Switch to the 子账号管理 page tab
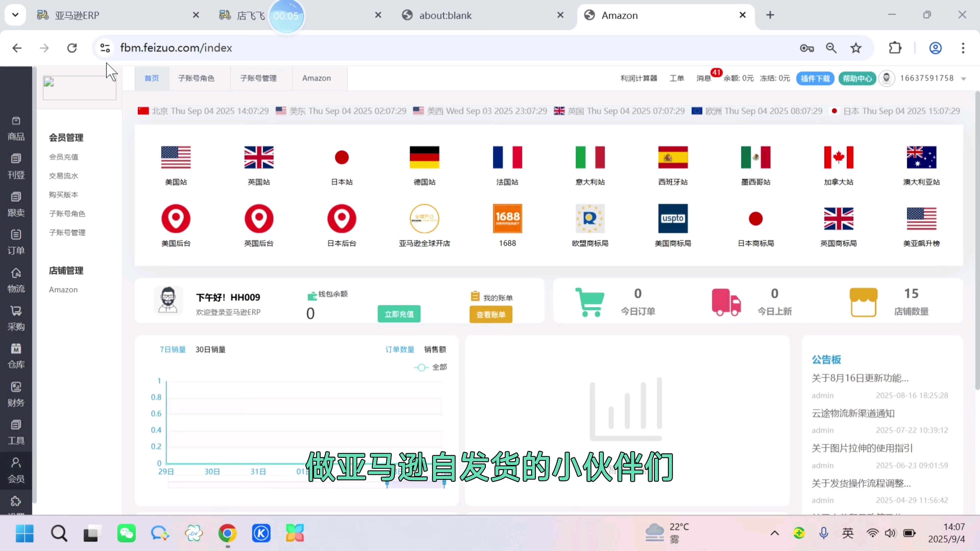Image resolution: width=980 pixels, height=551 pixels. 258,78
